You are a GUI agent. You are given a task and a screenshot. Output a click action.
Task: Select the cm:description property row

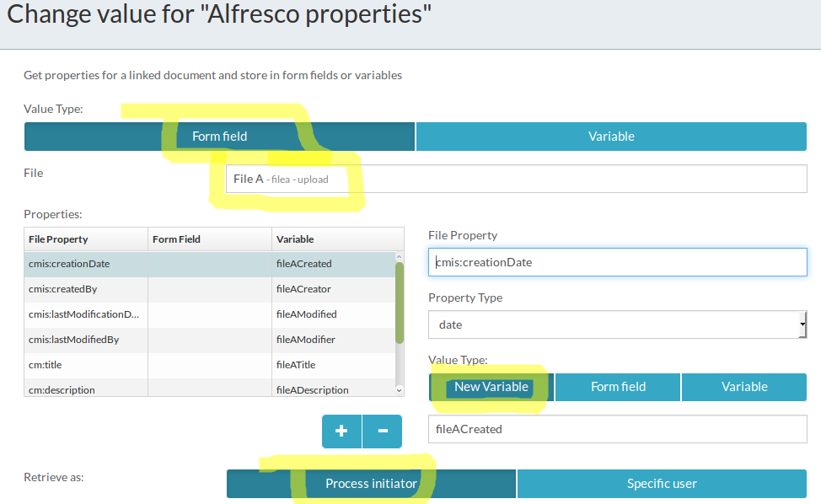[209, 388]
